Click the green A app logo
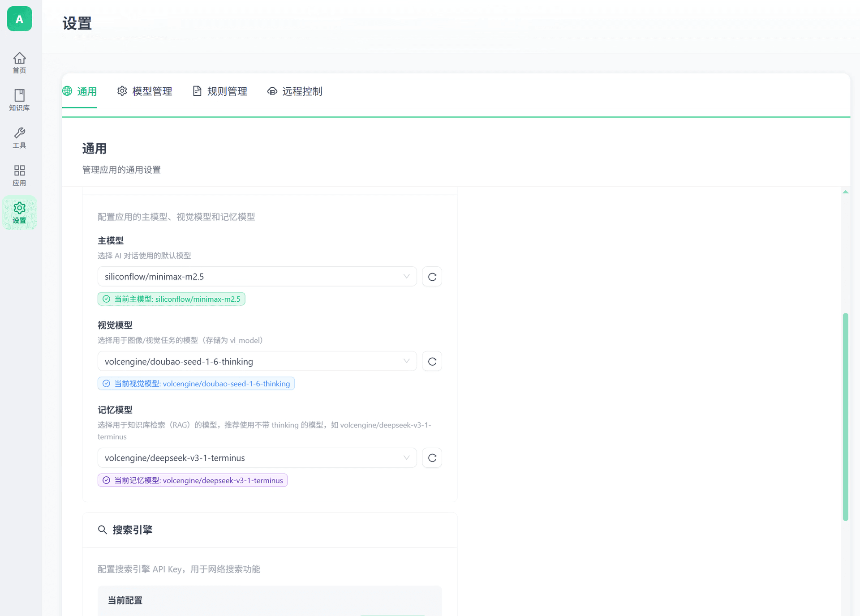Viewport: 860px width, 616px height. (19, 19)
